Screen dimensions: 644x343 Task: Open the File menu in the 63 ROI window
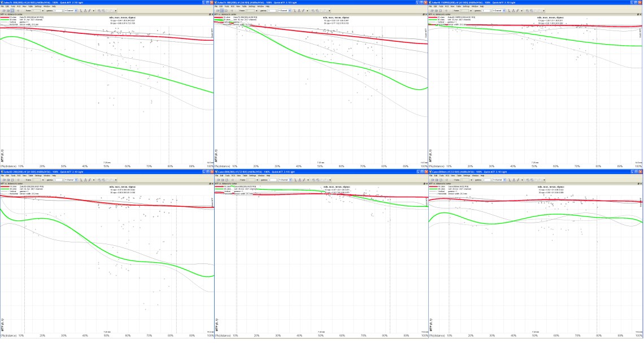2,6
